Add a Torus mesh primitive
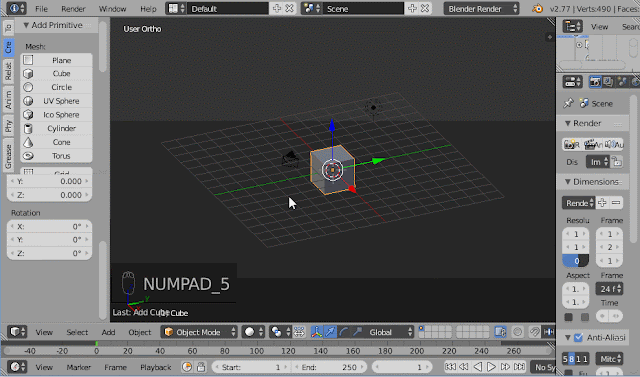The height and width of the screenshot is (377, 640). point(56,156)
